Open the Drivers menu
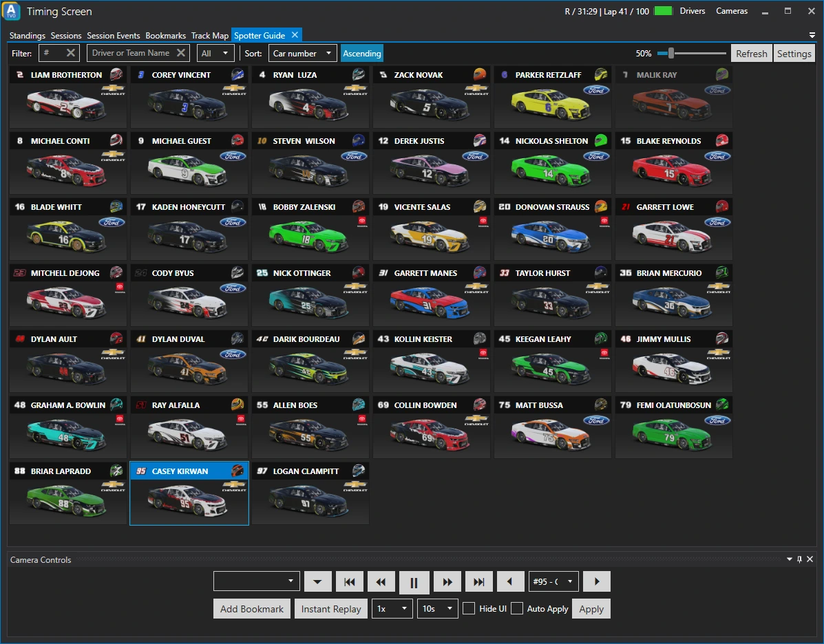 692,11
